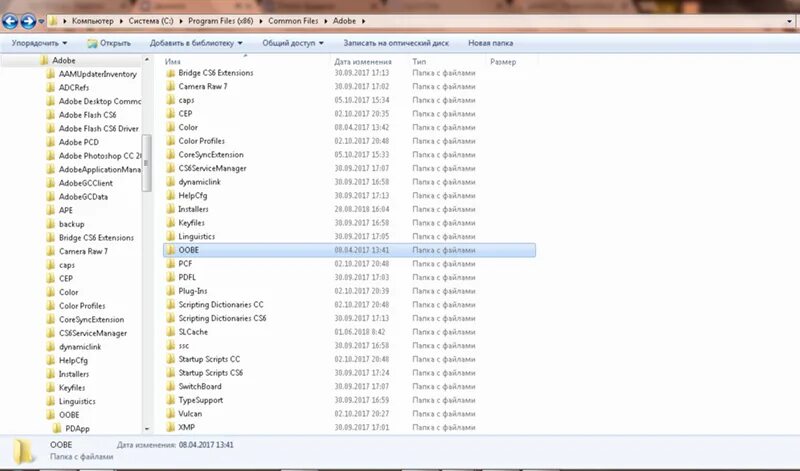Click HelpCfg folder icon in file list

[x=171, y=195]
